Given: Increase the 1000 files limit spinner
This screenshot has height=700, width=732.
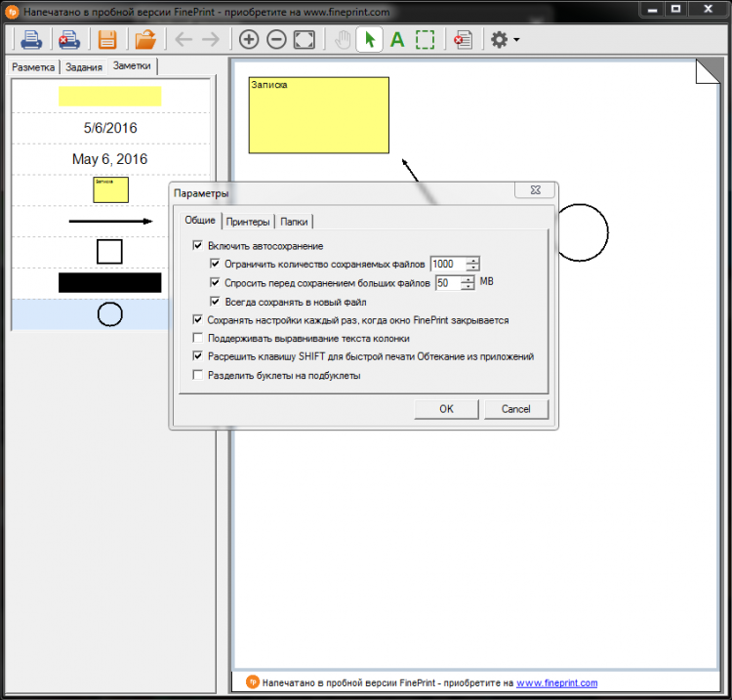Looking at the screenshot, I should click(x=473, y=261).
